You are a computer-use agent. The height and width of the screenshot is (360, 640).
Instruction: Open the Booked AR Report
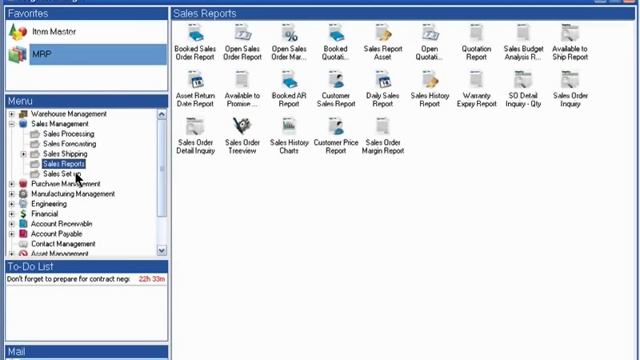(x=289, y=89)
